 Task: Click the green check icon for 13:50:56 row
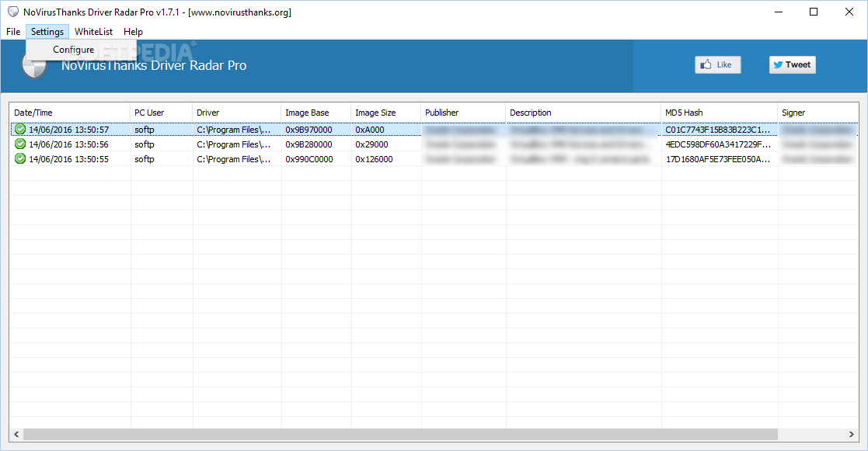(x=20, y=144)
